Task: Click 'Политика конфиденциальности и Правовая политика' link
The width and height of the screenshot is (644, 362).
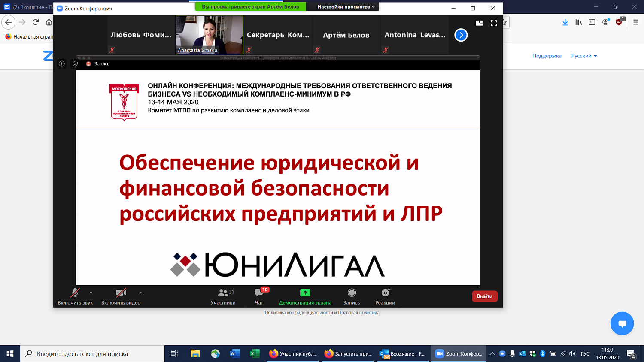Action: (x=322, y=313)
